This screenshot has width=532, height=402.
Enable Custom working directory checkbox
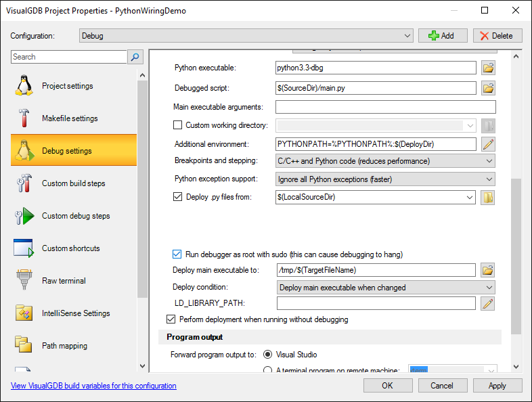pos(177,125)
